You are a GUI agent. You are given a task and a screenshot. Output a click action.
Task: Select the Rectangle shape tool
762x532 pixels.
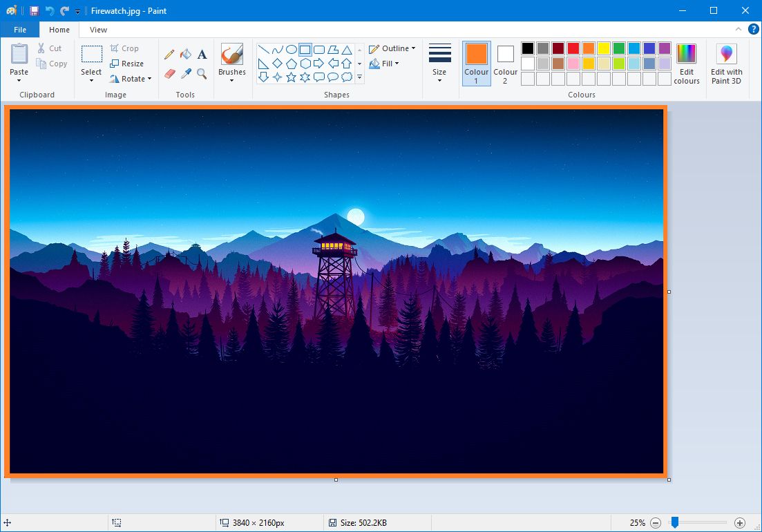305,49
